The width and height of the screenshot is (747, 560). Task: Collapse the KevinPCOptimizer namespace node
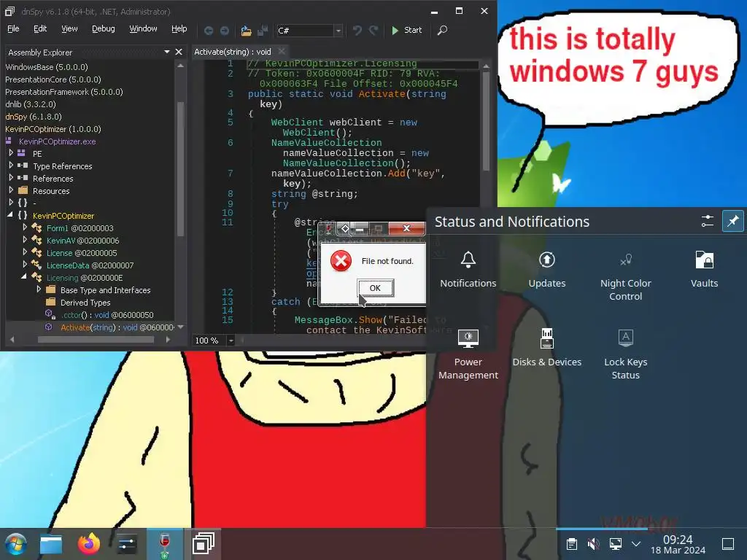(x=10, y=215)
